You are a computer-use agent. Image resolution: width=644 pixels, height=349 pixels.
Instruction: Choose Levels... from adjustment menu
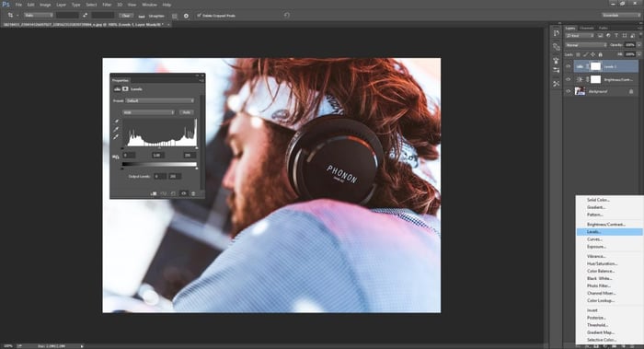click(609, 232)
